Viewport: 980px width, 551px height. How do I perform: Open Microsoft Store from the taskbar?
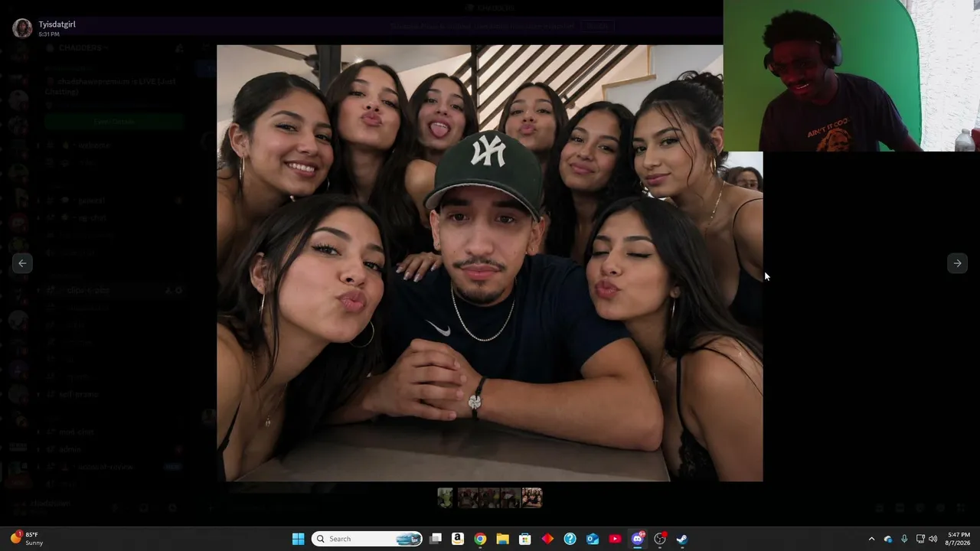(525, 539)
